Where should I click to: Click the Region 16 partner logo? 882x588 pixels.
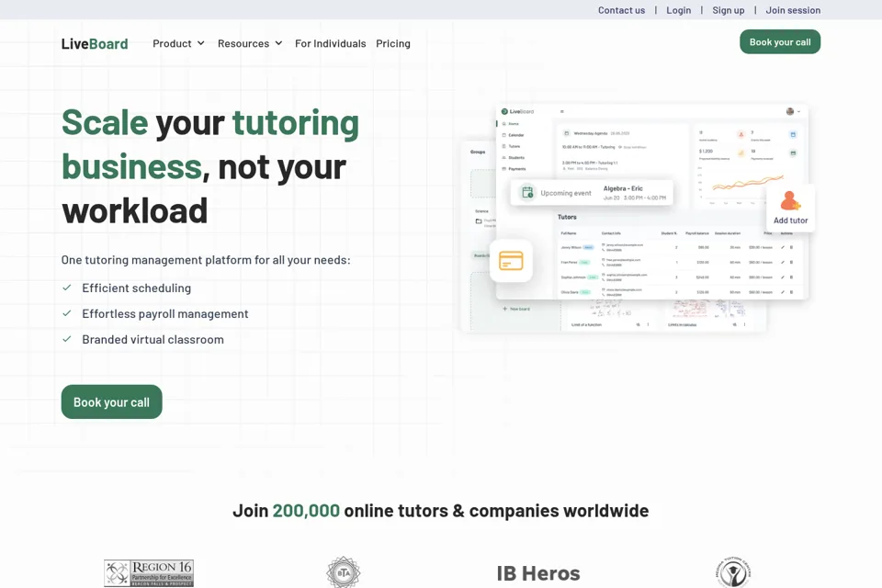(149, 573)
